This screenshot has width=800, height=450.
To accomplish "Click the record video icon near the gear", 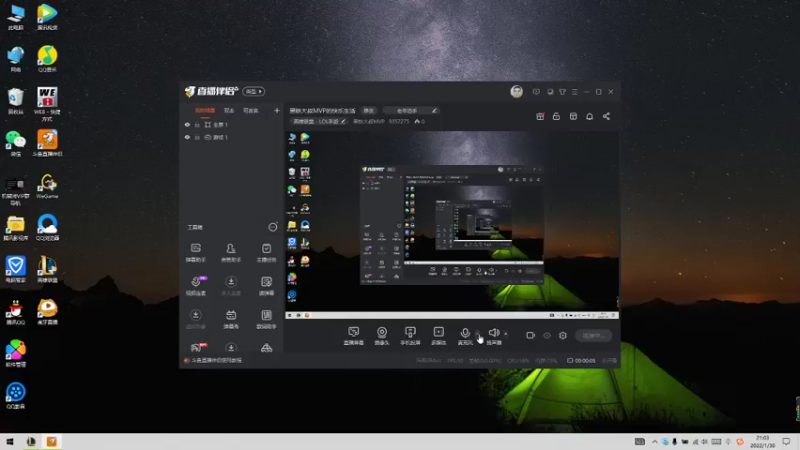I will 530,335.
